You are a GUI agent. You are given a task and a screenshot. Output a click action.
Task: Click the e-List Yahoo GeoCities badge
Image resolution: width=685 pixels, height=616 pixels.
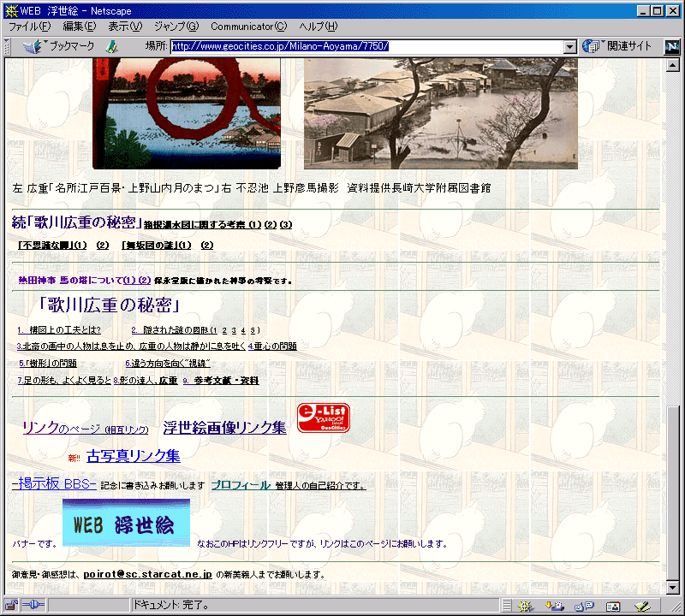tap(324, 418)
